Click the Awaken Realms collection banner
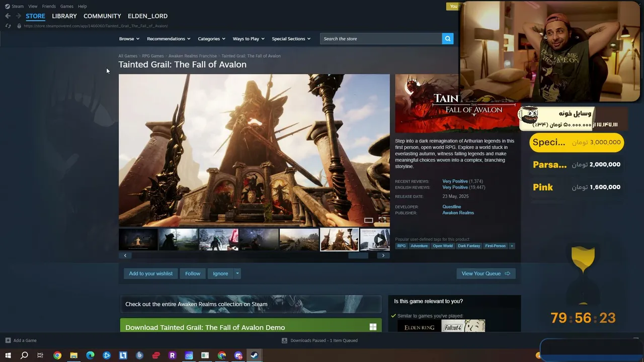Viewport: 644px width, 362px height. pos(251,304)
